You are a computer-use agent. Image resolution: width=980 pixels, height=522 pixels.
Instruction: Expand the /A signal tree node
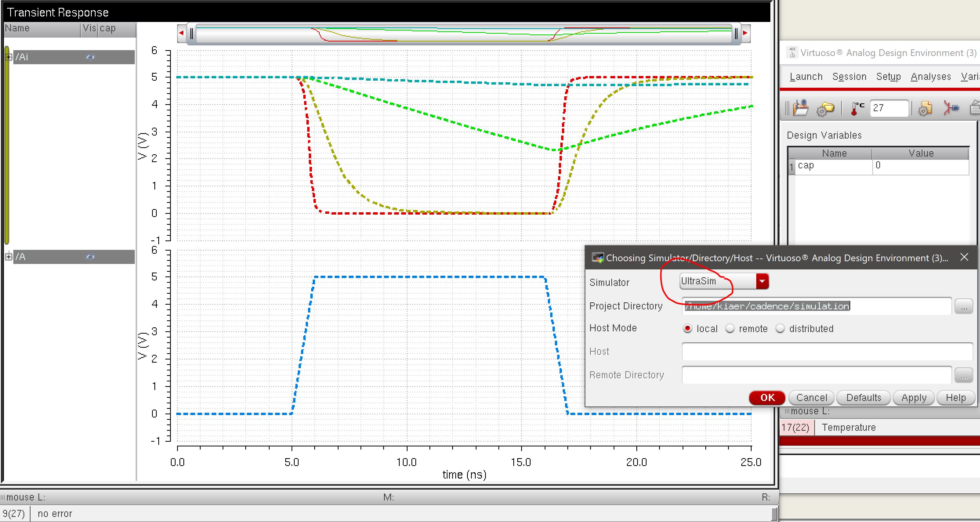9,257
